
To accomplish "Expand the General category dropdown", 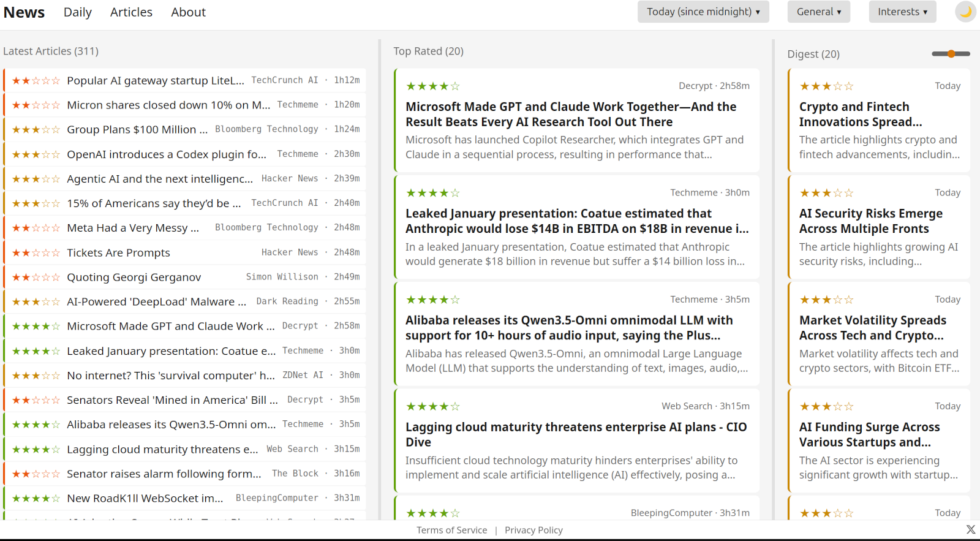I will [x=818, y=12].
